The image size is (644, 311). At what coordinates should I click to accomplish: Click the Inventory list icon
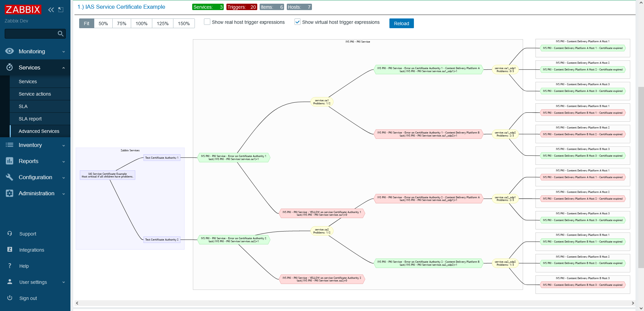pyautogui.click(x=10, y=145)
